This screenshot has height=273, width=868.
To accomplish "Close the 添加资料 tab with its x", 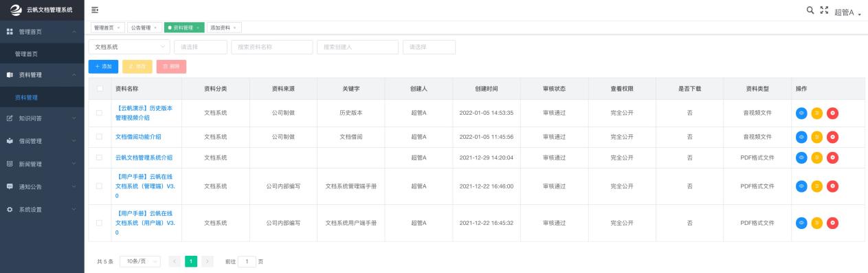I will pyautogui.click(x=235, y=28).
